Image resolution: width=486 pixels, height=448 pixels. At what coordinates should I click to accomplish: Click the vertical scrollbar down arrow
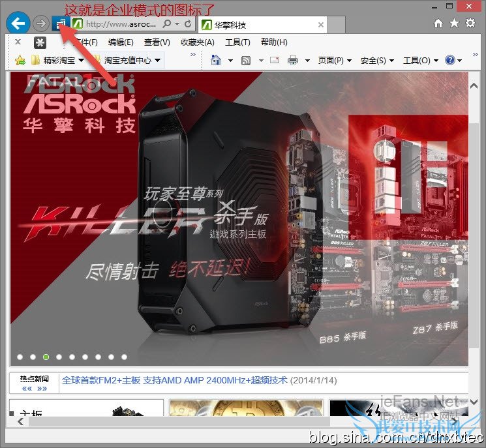coord(474,402)
